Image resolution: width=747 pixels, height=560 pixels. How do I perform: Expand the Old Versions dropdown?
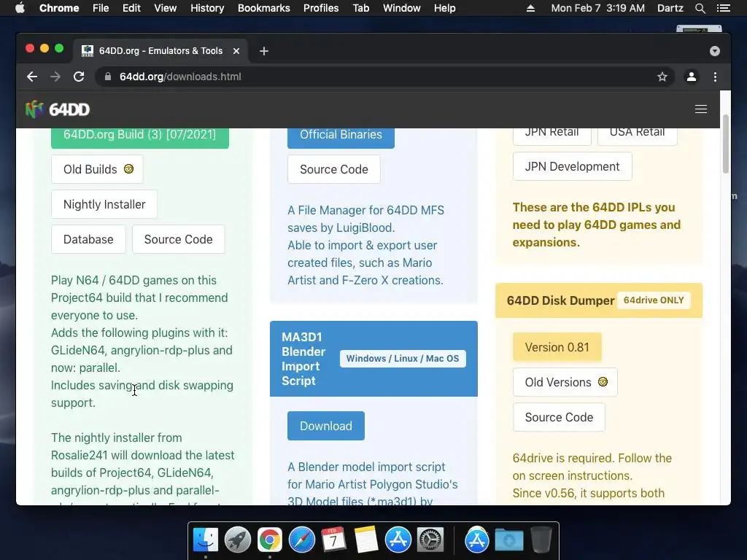click(565, 382)
